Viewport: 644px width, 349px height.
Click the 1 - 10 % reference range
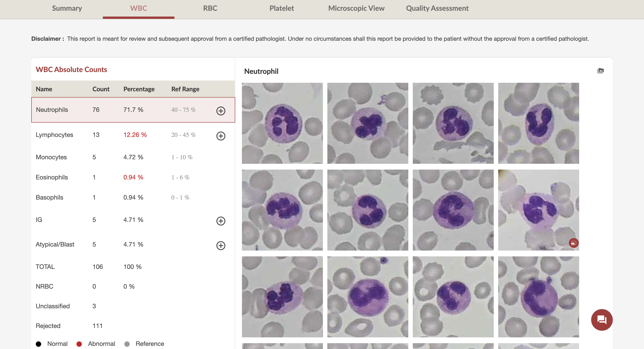pos(182,157)
